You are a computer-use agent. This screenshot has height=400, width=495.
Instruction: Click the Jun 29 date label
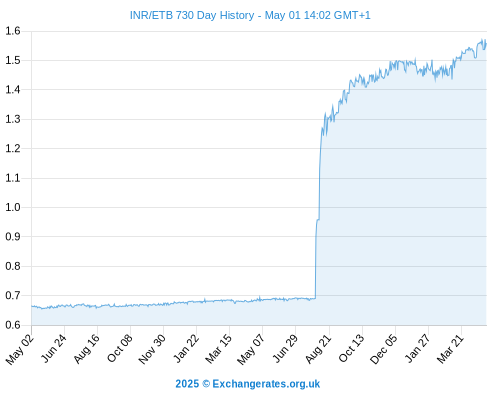[x=285, y=348]
